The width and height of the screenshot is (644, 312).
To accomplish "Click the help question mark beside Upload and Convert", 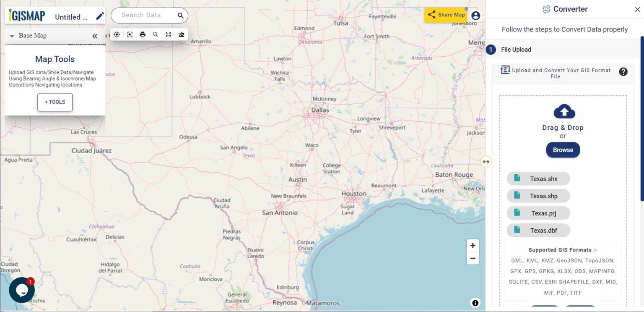I will click(623, 71).
